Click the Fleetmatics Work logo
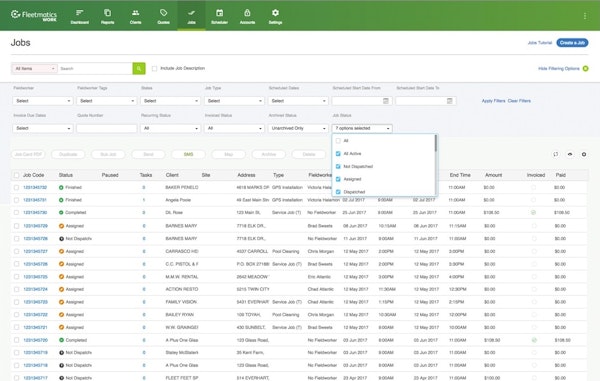The width and height of the screenshot is (600, 381). click(34, 15)
